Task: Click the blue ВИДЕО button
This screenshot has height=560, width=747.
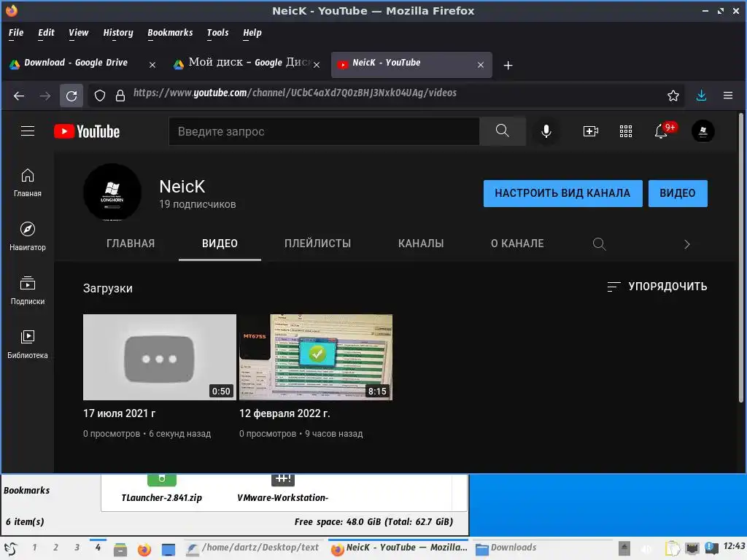Action: pos(678,193)
